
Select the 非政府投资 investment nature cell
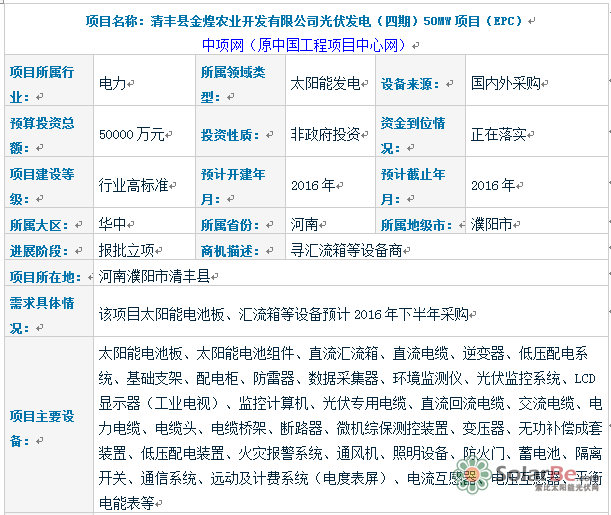pos(325,134)
